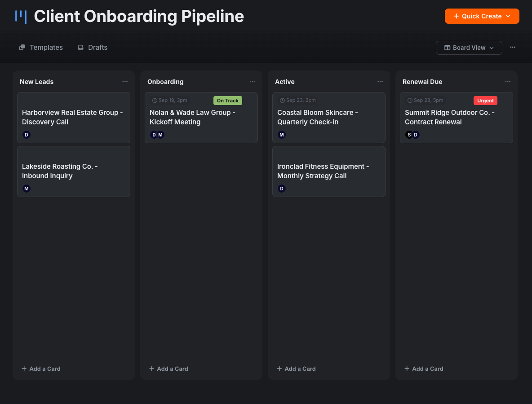Click the D avatar on Summit Ridge card
The height and width of the screenshot is (404, 532).
416,135
